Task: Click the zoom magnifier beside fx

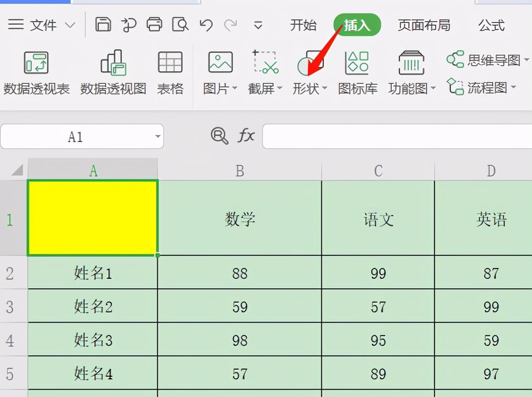Action: [220, 136]
